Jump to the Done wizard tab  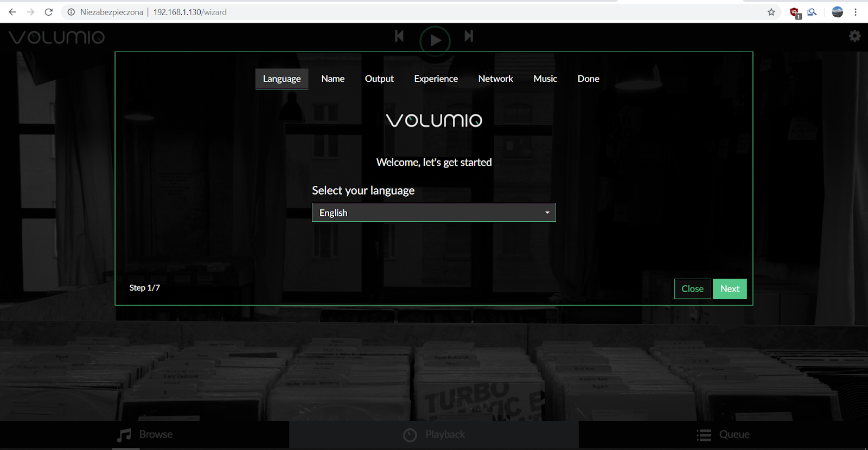588,79
